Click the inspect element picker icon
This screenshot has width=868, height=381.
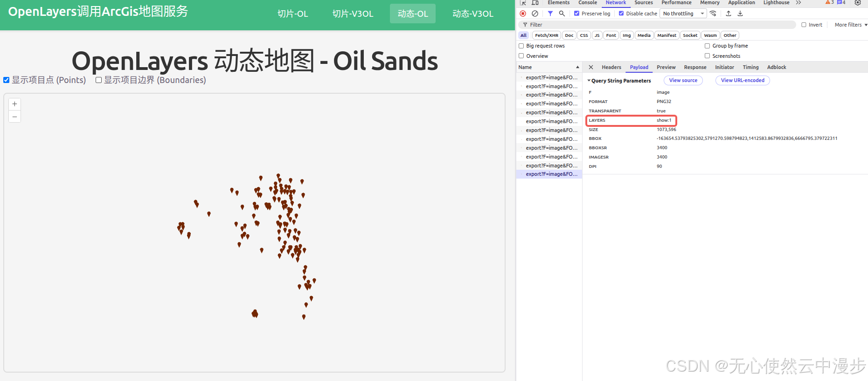[523, 3]
